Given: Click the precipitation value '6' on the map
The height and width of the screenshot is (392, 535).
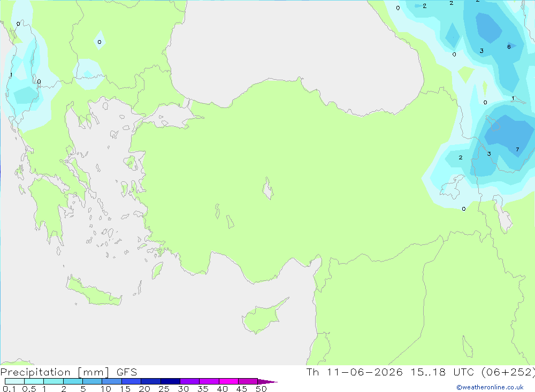Looking at the screenshot, I should [x=509, y=47].
